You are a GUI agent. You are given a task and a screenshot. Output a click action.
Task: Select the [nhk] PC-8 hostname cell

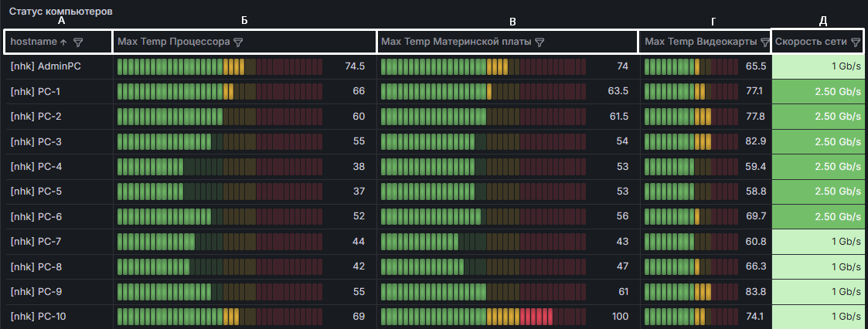pyautogui.click(x=57, y=266)
